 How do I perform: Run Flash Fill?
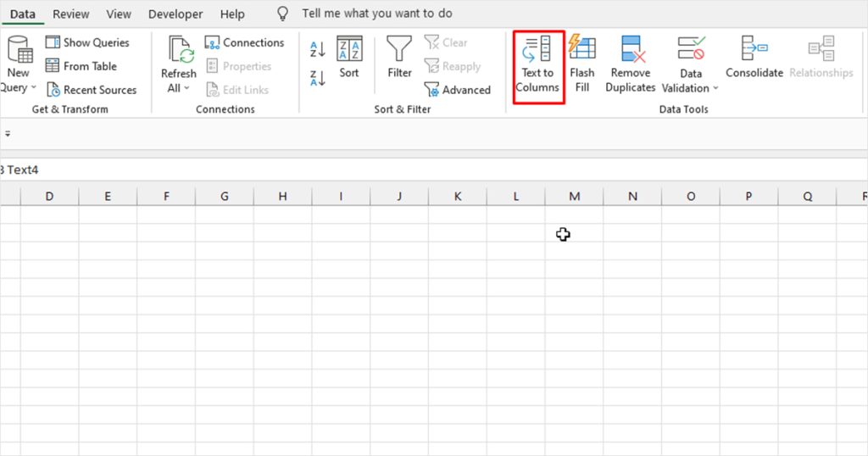582,64
